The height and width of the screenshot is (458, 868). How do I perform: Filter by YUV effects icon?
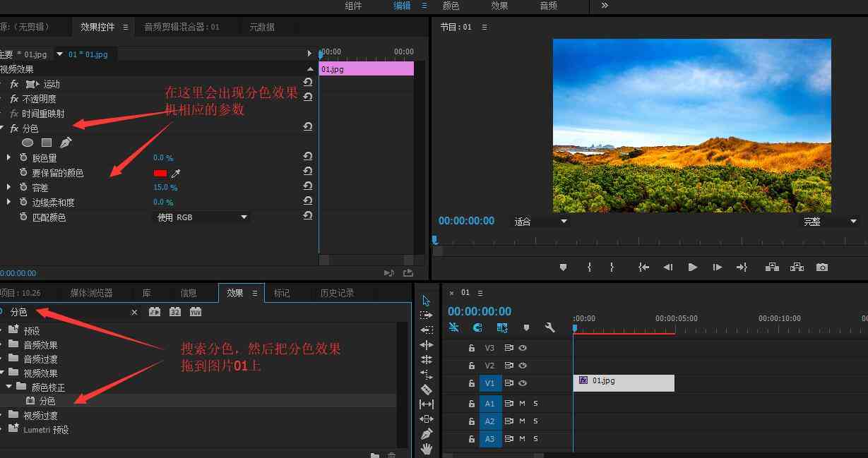pyautogui.click(x=196, y=311)
